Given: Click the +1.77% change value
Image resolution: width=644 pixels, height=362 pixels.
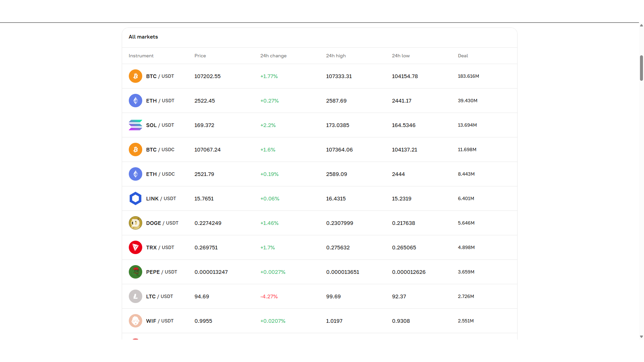Looking at the screenshot, I should (269, 76).
